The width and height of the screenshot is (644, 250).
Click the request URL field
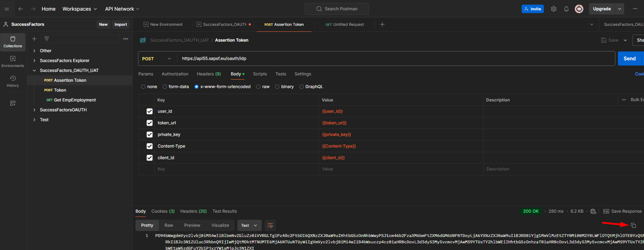pyautogui.click(x=397, y=58)
